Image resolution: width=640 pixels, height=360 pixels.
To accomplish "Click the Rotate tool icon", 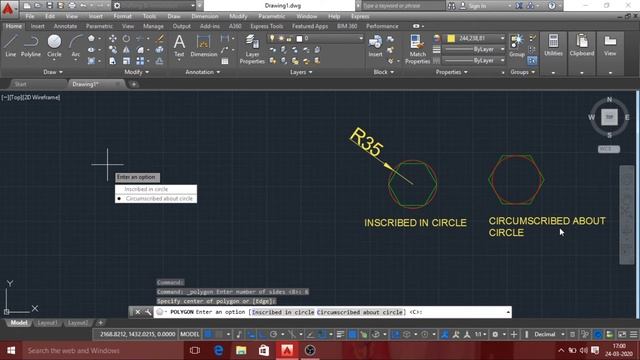I will (x=127, y=38).
